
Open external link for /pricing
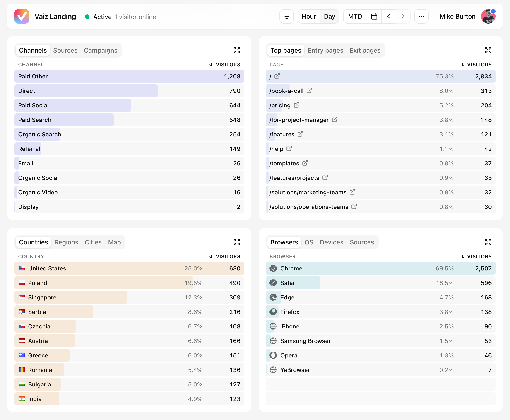(296, 105)
